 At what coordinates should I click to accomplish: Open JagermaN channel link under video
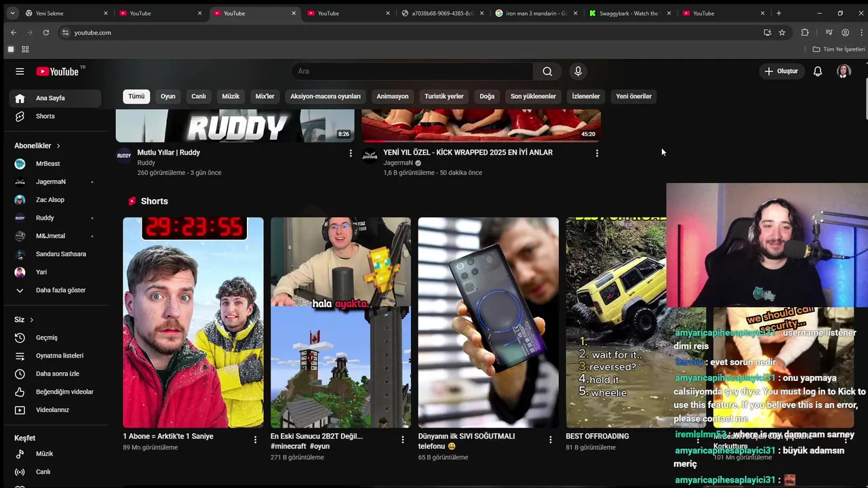coord(398,163)
